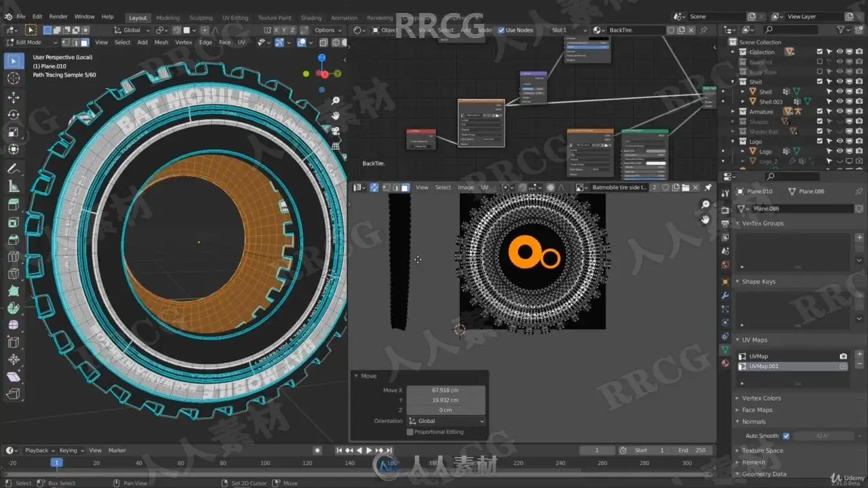The width and height of the screenshot is (868, 488).
Task: Click the Move X value field
Action: (x=446, y=390)
